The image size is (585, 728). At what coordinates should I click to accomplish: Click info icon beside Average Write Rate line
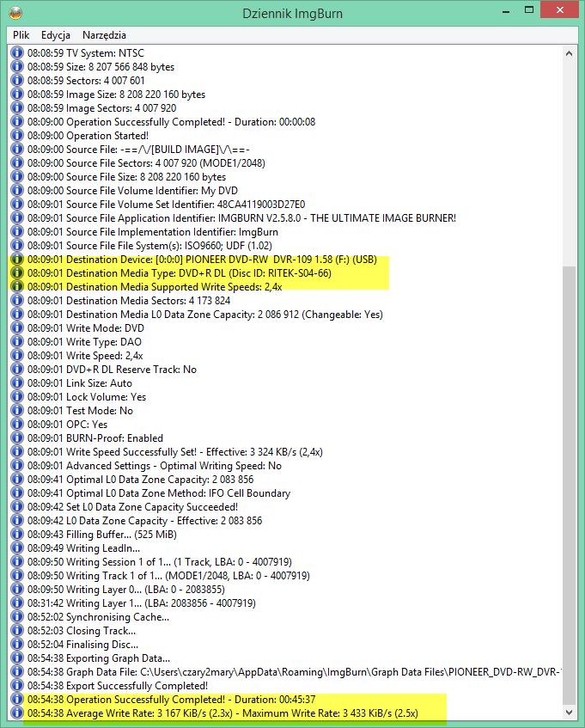click(x=17, y=713)
